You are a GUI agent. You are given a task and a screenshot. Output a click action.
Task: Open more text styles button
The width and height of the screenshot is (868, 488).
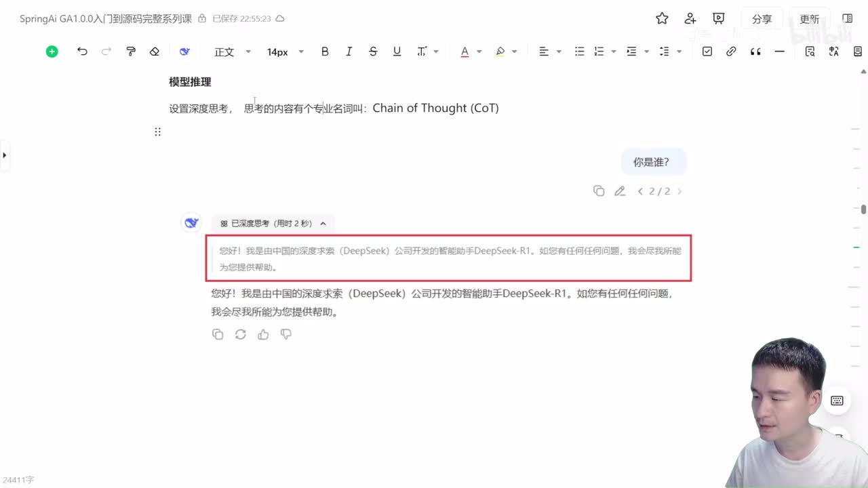[422, 52]
